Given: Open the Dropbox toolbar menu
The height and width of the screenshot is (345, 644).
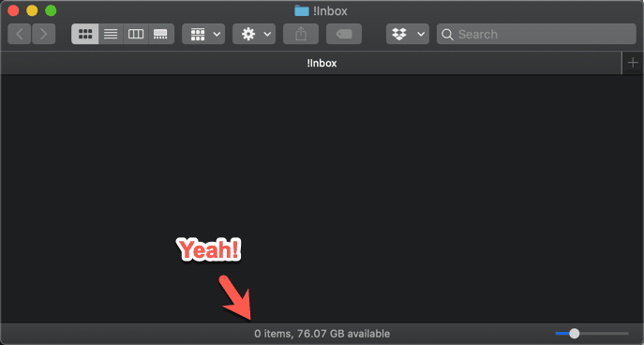Looking at the screenshot, I should 408,34.
